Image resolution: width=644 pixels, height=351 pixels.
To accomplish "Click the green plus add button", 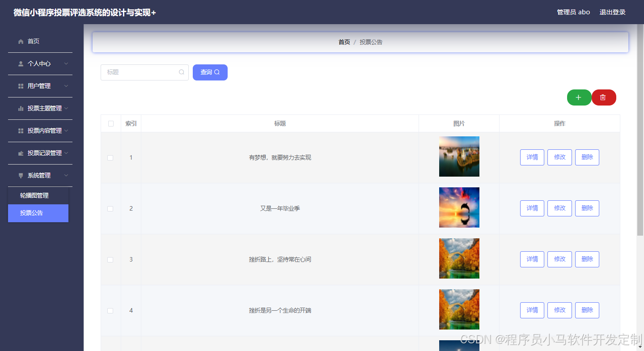I will (579, 97).
